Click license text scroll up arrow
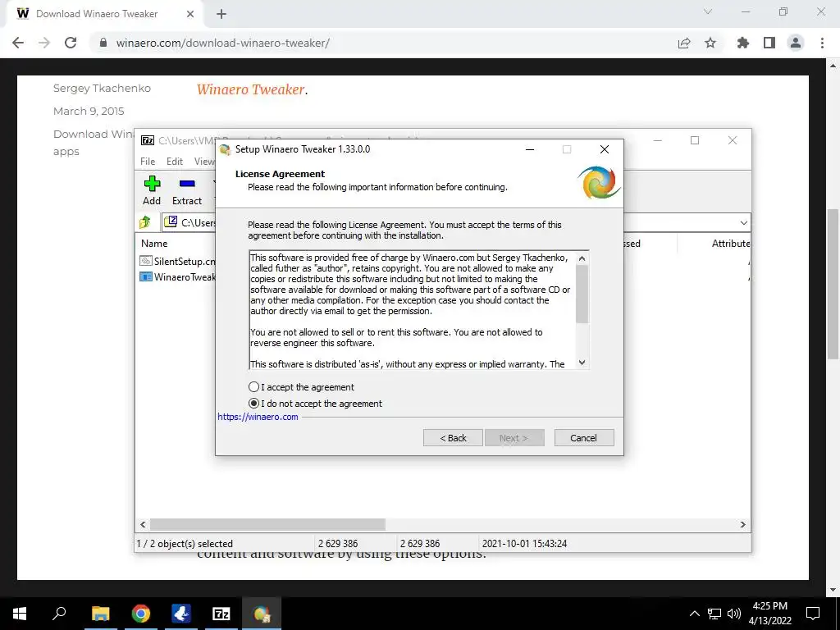The image size is (840, 630). click(582, 258)
